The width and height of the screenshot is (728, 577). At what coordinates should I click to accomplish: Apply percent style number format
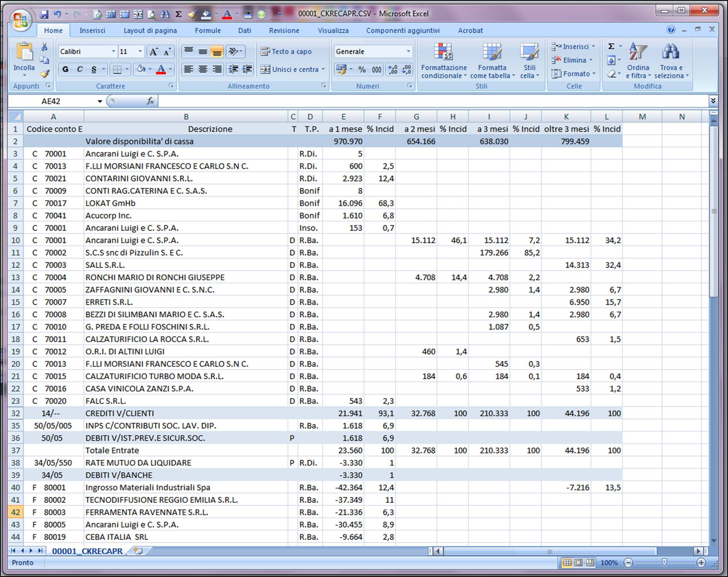pyautogui.click(x=362, y=70)
